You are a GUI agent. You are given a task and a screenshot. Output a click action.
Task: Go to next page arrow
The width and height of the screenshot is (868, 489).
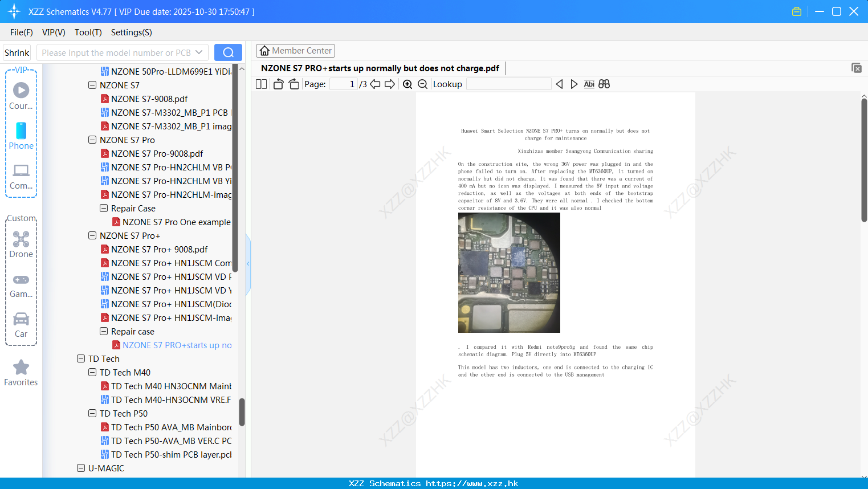390,84
